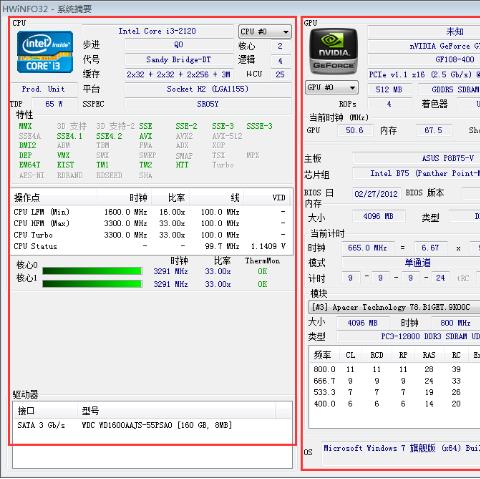Screen dimensions: 480x479
Task: Click the µCU value 25
Action: click(280, 74)
